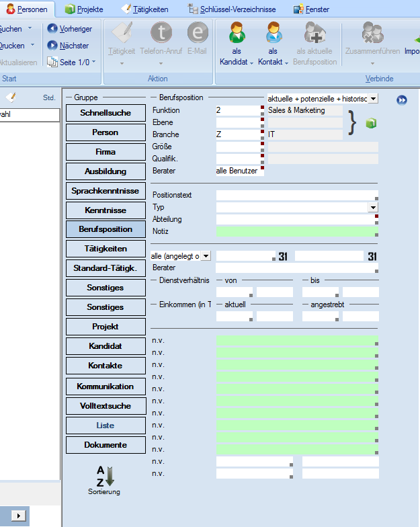Open the Berufsposition status filter dropdown

[x=374, y=99]
